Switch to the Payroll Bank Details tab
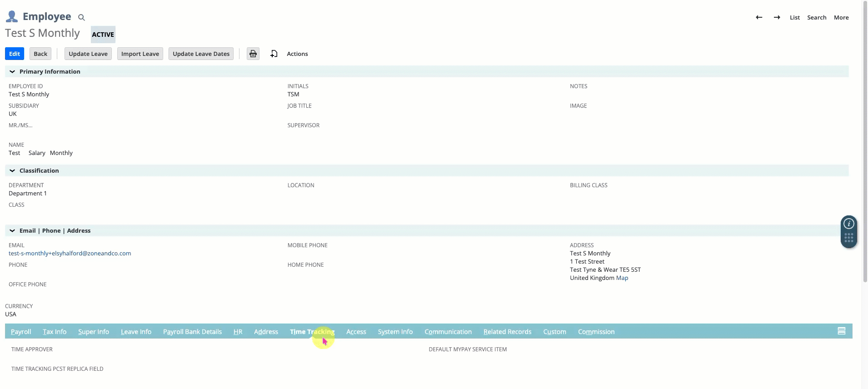Viewport: 868px width, 389px height. coord(192,332)
